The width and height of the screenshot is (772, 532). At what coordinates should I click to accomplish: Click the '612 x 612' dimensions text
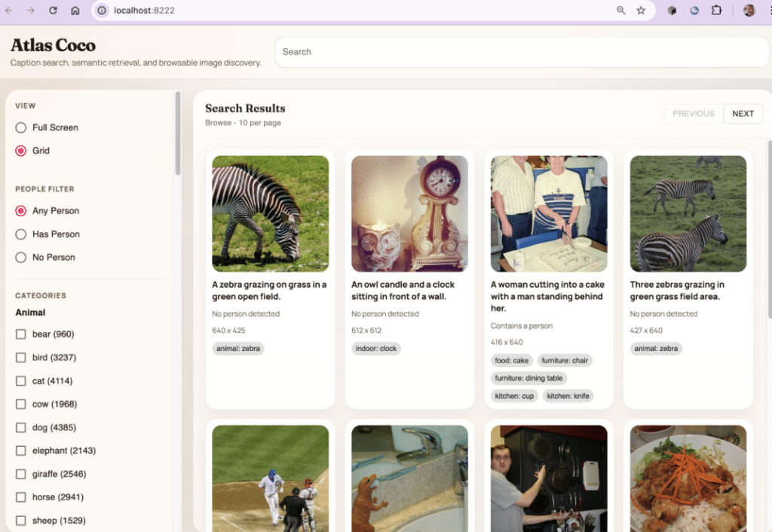[x=366, y=330]
